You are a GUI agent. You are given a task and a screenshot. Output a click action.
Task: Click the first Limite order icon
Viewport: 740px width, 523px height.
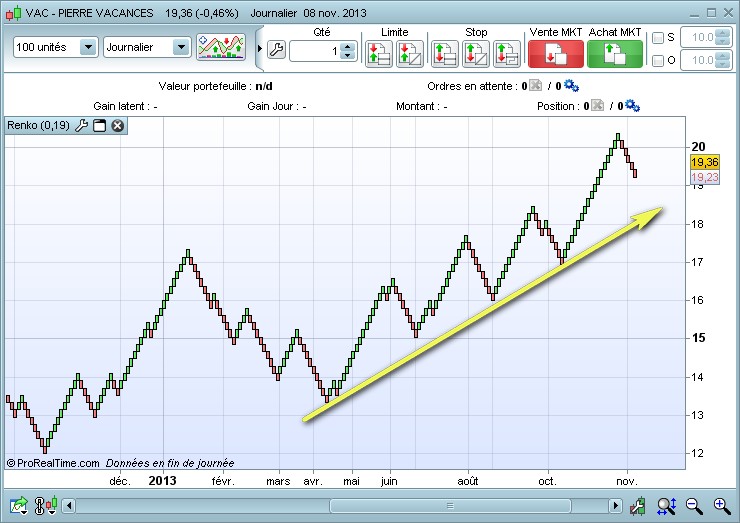click(379, 54)
